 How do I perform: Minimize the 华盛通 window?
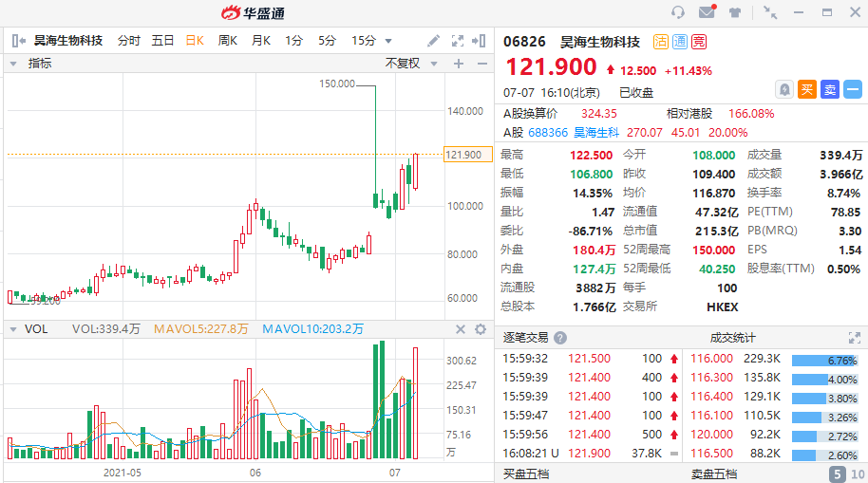(799, 12)
